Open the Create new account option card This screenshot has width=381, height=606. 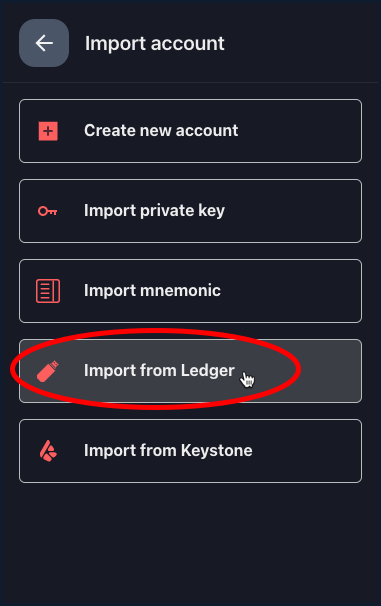click(x=190, y=131)
